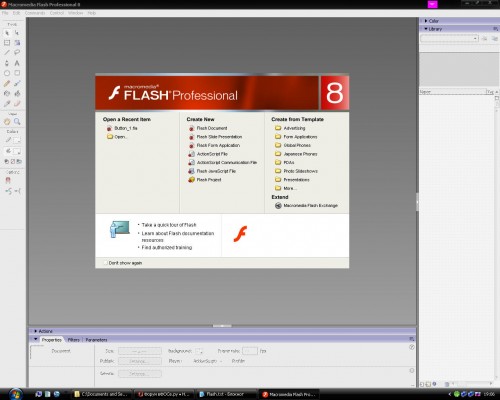Click the New Symbol icon in Library
The image size is (500, 400).
coord(422,384)
